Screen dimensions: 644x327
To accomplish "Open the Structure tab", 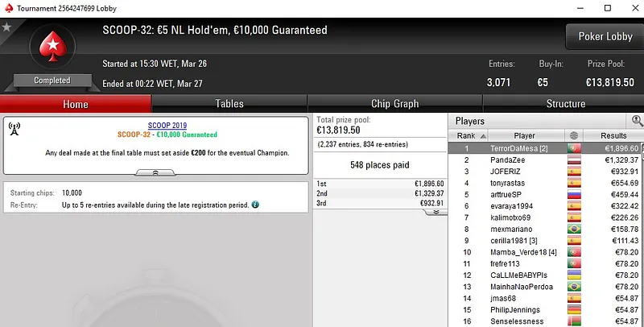I will [x=566, y=104].
